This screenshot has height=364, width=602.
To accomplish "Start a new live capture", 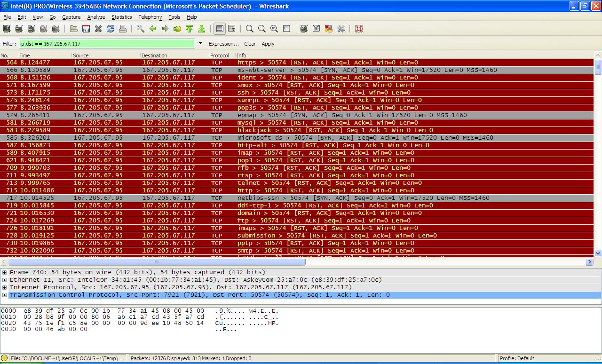I will pyautogui.click(x=31, y=29).
